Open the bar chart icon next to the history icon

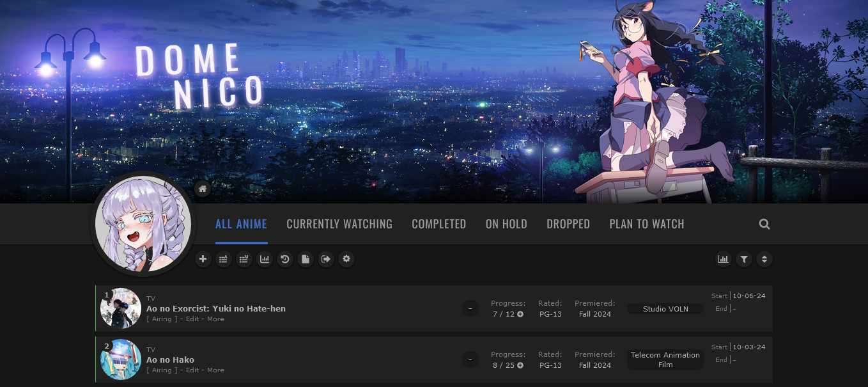(264, 259)
